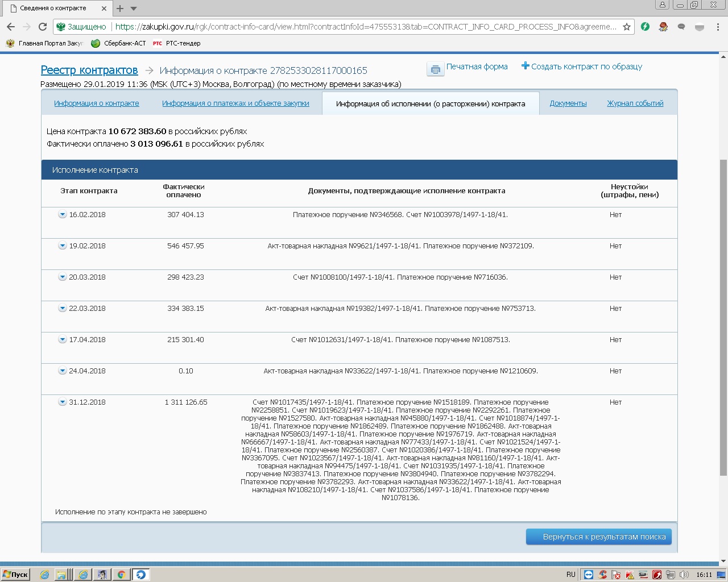The image size is (728, 582).
Task: Click the address bar URL field
Action: [365, 27]
